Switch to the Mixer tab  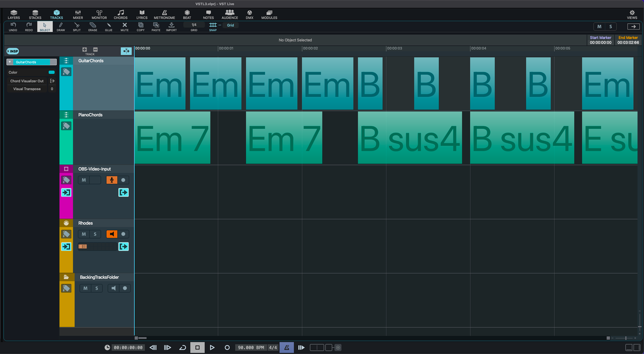pos(78,14)
